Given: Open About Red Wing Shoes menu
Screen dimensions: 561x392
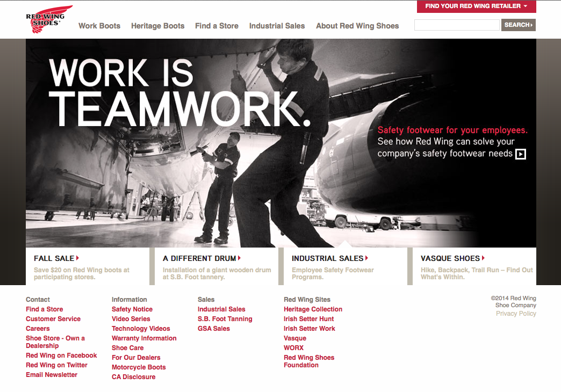Looking at the screenshot, I should [357, 26].
